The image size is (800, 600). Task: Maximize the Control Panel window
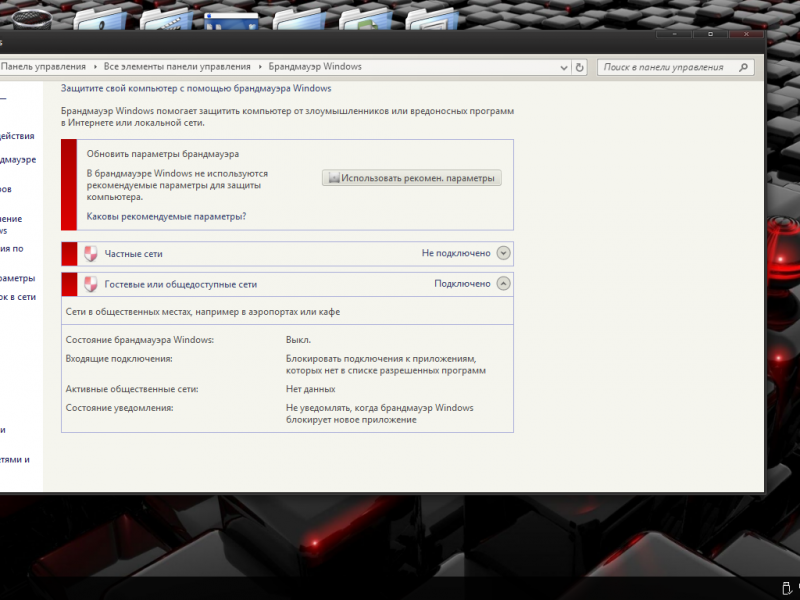[x=710, y=34]
